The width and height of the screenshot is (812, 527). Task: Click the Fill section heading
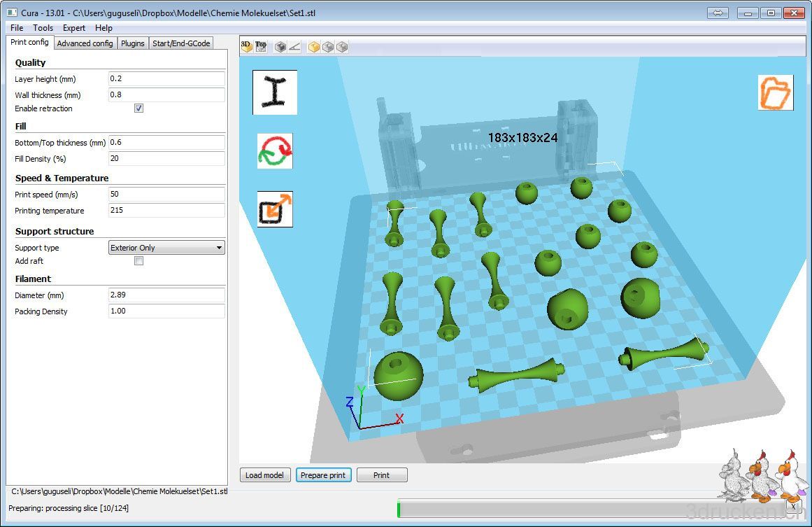click(21, 127)
